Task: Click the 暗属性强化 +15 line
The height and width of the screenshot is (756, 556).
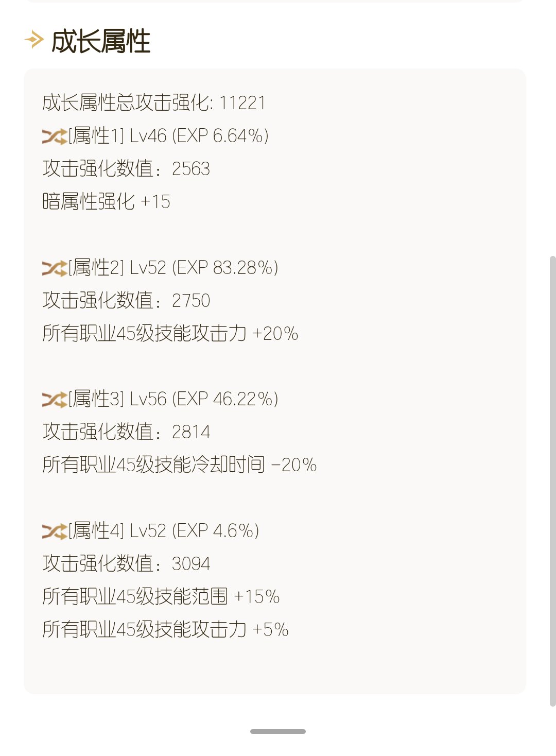Action: (x=106, y=201)
